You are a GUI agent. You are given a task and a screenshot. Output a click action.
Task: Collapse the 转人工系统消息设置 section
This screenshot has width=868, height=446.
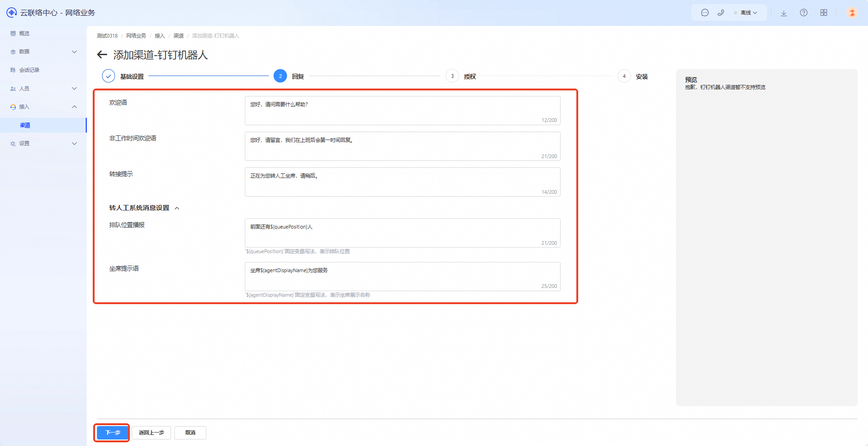[x=177, y=208]
